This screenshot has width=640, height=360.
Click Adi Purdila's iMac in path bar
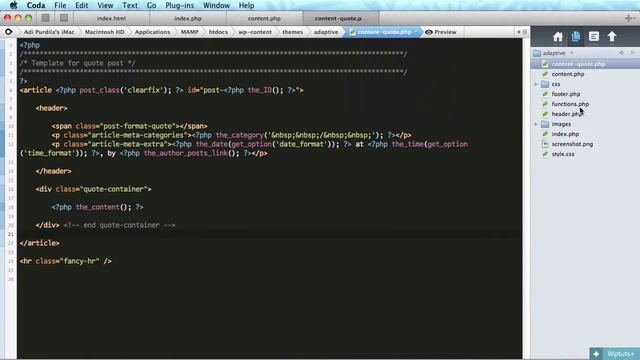tap(49, 32)
